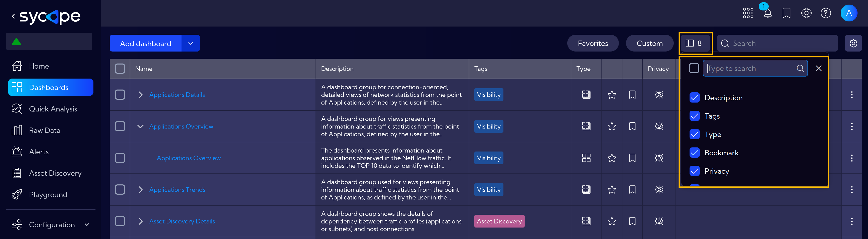Click the bookmarks icon in top bar
The height and width of the screenshot is (239, 868).
(787, 13)
